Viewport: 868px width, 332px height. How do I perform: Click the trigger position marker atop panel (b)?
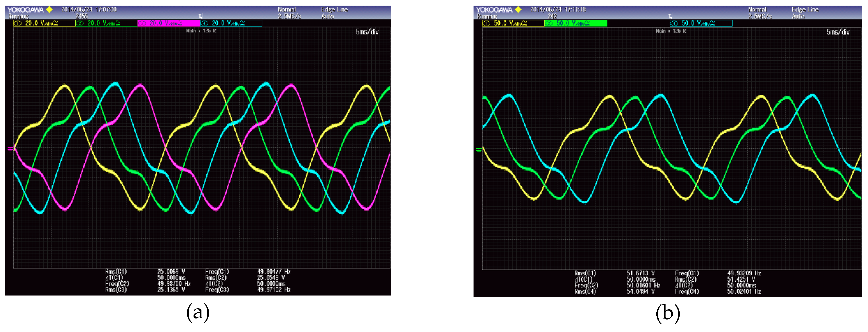(670, 16)
